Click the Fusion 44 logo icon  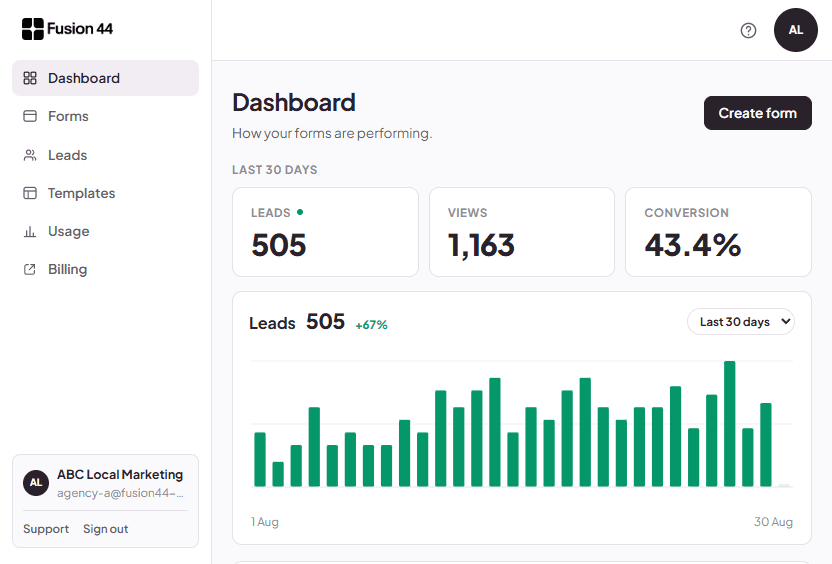click(32, 29)
